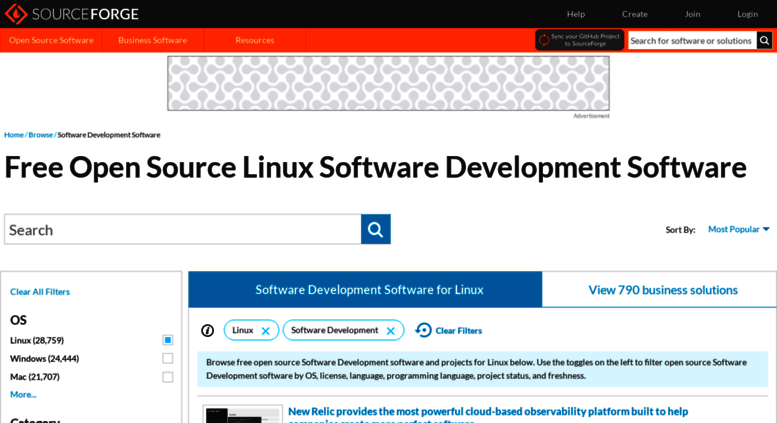Go to Home breadcrumb
The width and height of the screenshot is (777, 423).
click(14, 135)
